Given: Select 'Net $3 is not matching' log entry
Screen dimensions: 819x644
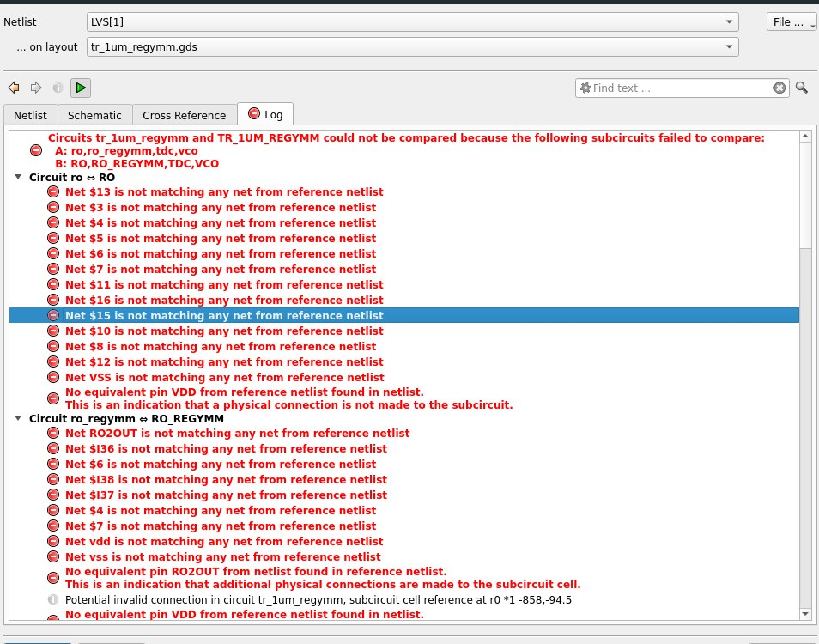Looking at the screenshot, I should 221,207.
